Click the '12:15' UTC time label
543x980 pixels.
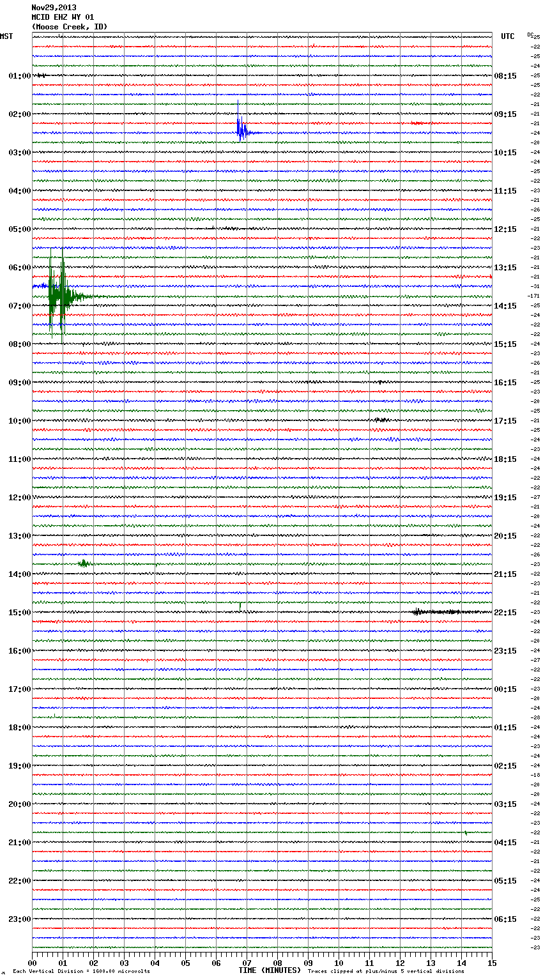505,229
